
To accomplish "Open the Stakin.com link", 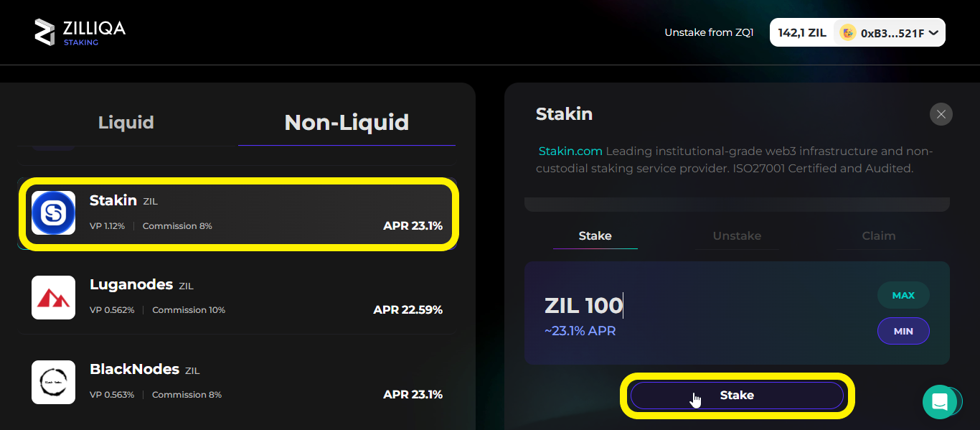I will (x=570, y=151).
